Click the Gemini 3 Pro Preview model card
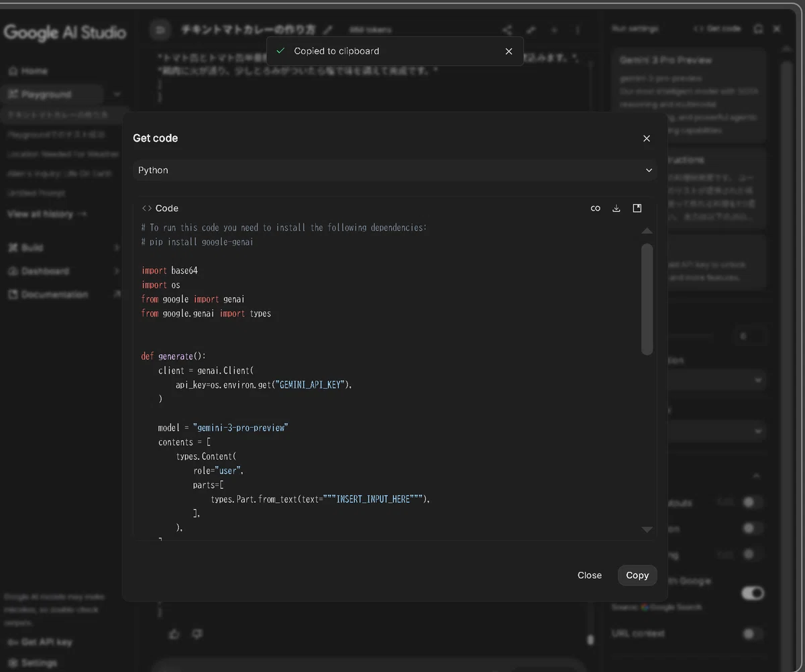 [689, 95]
